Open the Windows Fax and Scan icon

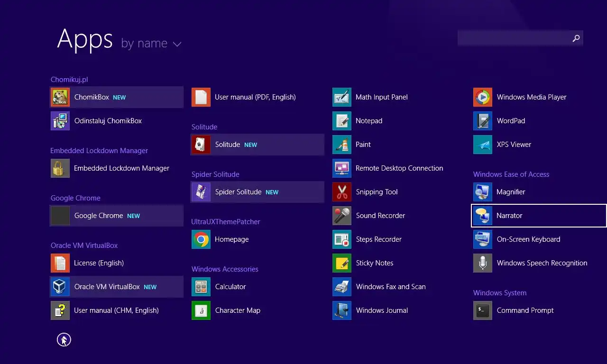[342, 287]
